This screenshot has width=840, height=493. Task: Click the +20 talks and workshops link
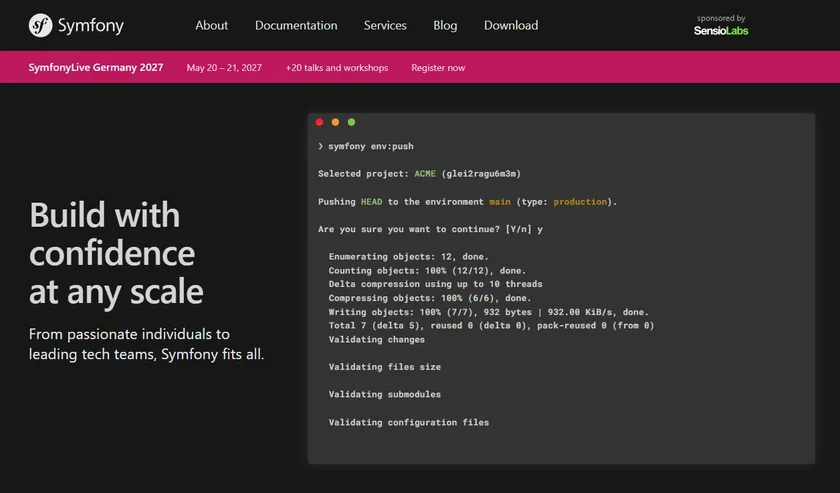(337, 68)
